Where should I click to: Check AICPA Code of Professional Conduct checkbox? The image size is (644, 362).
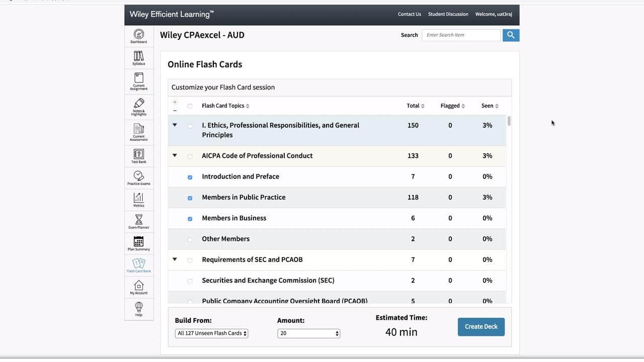(x=190, y=157)
